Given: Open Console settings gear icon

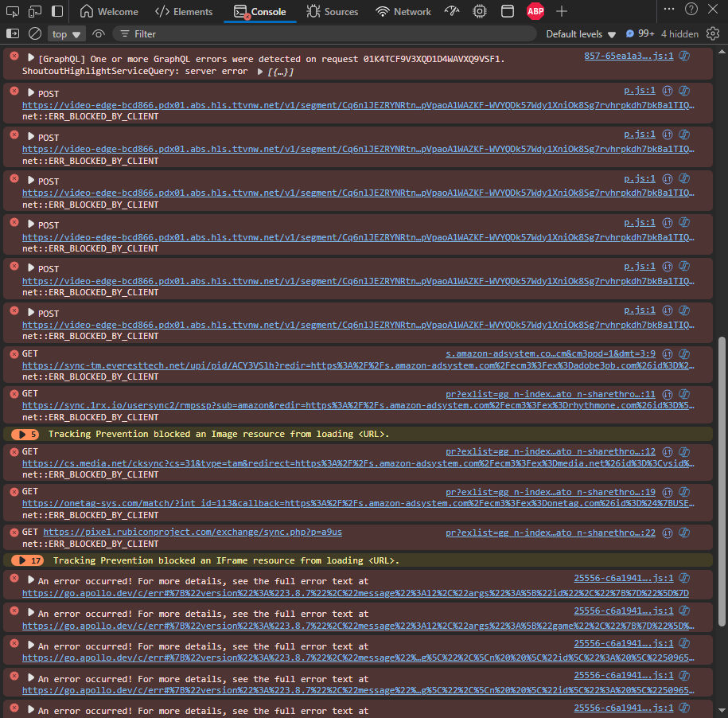Looking at the screenshot, I should pos(713,34).
